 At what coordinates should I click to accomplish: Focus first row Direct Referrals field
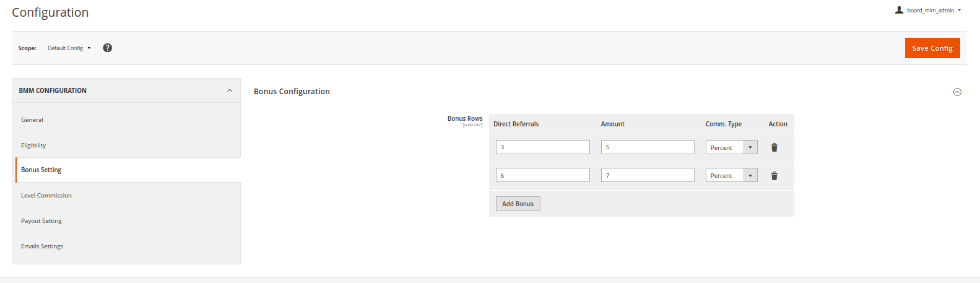coord(542,147)
